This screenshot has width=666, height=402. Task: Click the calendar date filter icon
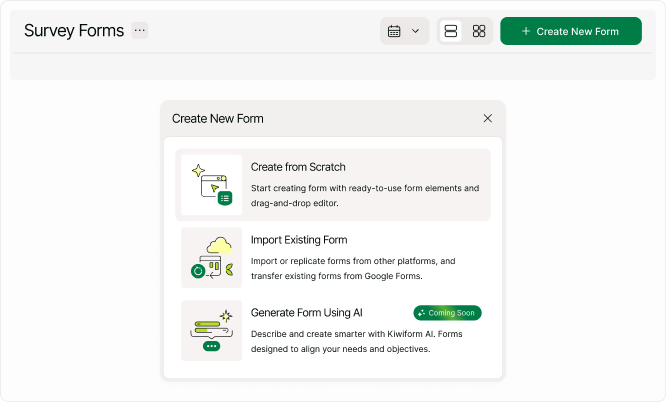pos(394,31)
